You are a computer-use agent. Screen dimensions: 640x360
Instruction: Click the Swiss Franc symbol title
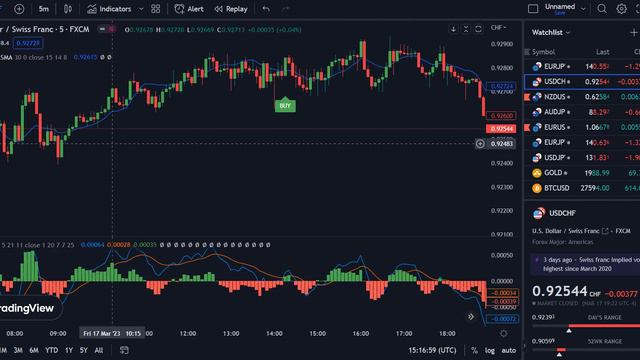[45, 29]
